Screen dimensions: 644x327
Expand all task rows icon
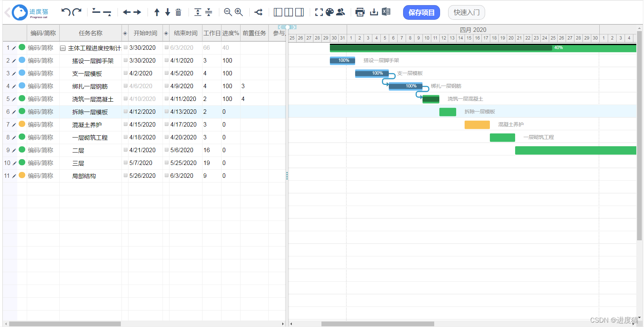[198, 12]
